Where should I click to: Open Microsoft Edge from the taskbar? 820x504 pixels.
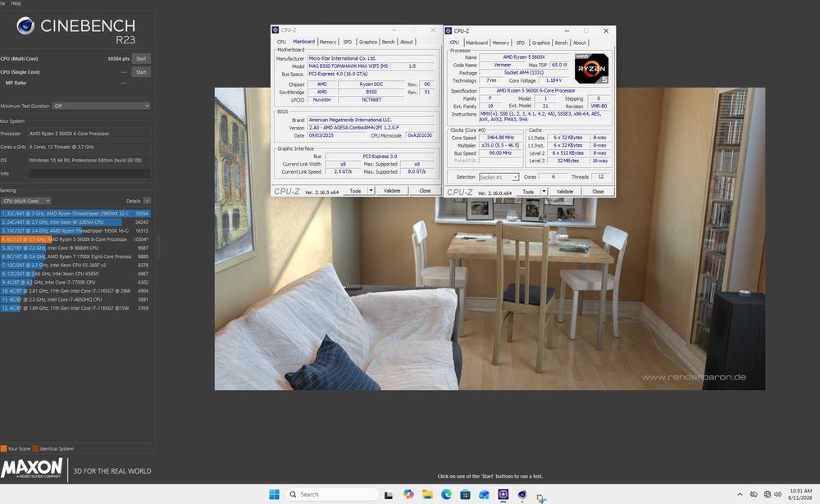(x=446, y=495)
